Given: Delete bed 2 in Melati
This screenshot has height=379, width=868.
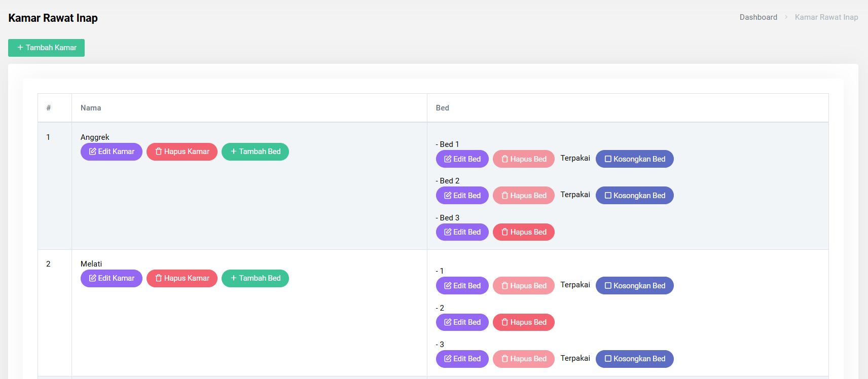Looking at the screenshot, I should [x=524, y=322].
